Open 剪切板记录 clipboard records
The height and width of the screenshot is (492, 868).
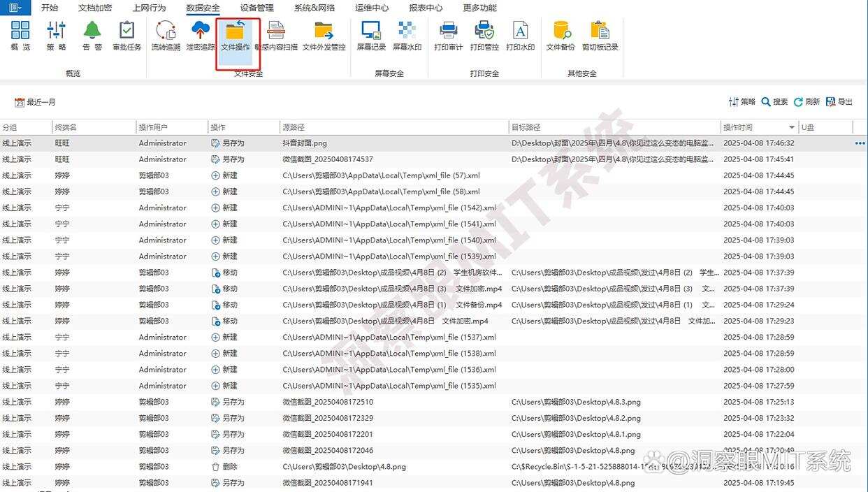click(x=600, y=36)
